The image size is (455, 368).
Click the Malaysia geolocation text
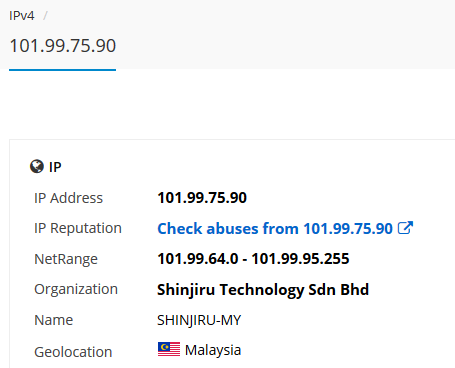pyautogui.click(x=213, y=350)
